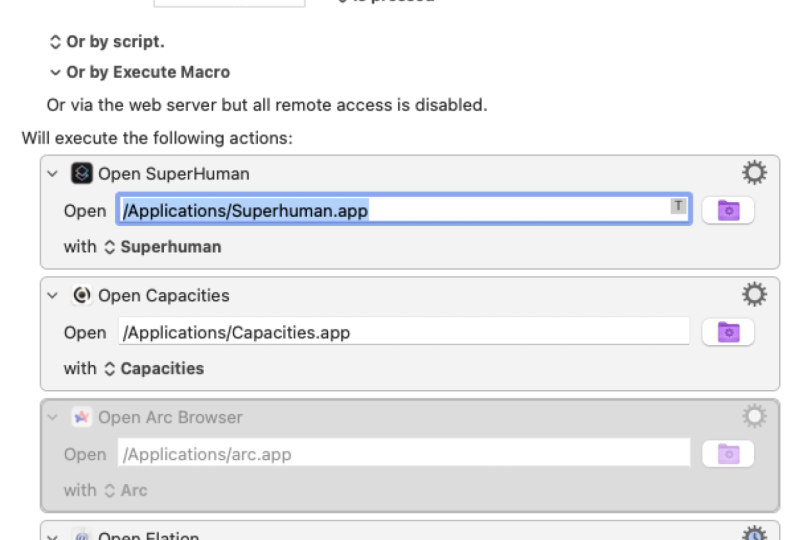799x540 pixels.
Task: Click the Superhuman app icon
Action: point(82,173)
